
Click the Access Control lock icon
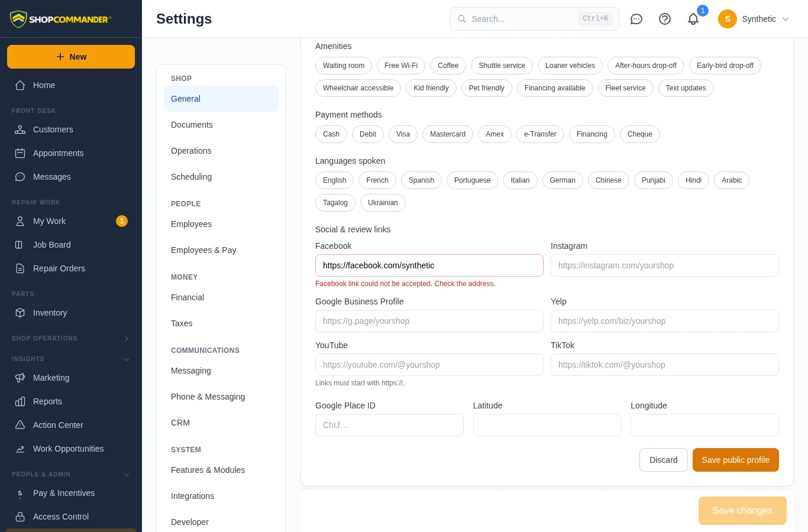[x=20, y=517]
